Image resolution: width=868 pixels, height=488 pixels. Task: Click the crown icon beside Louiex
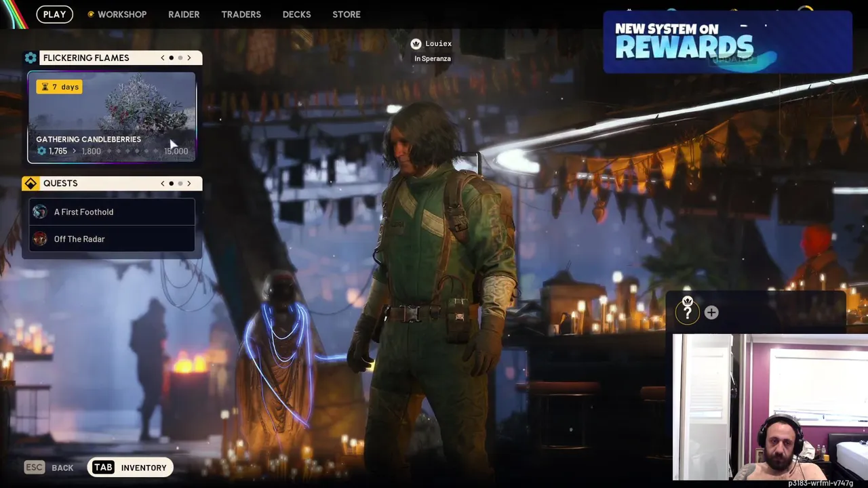[x=416, y=43]
